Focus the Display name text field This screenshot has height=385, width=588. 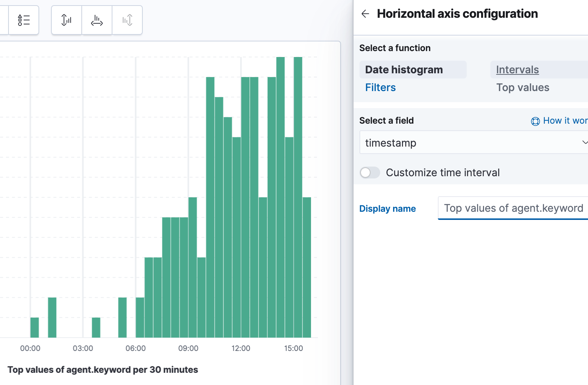coord(513,208)
